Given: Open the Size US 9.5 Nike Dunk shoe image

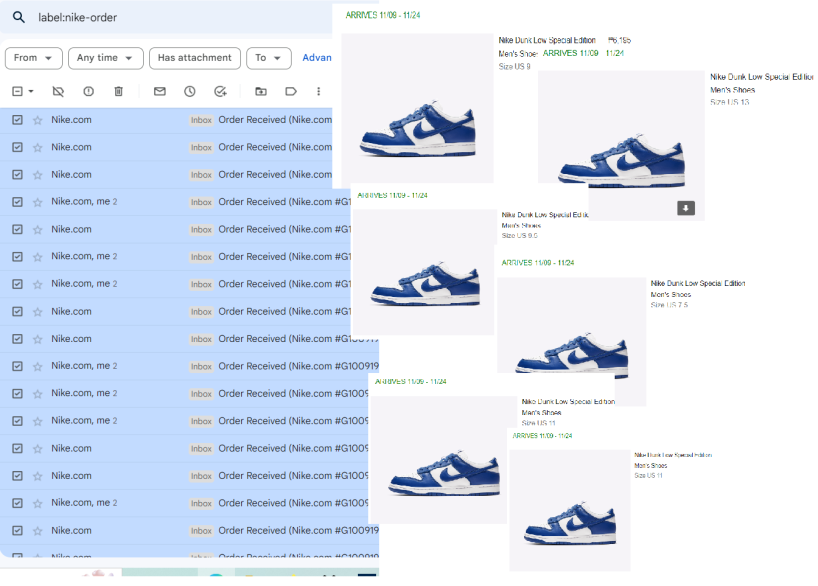Looking at the screenshot, I should coord(424,272).
